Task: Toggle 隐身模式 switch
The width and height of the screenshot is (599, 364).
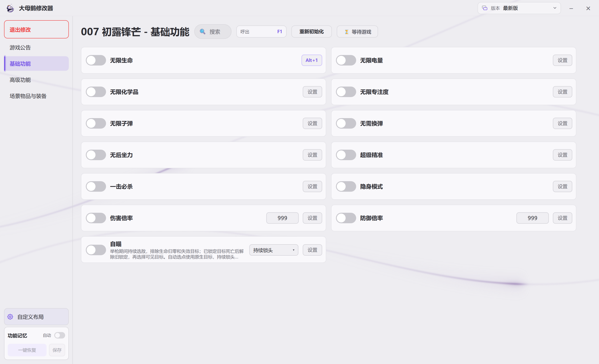Action: point(346,186)
